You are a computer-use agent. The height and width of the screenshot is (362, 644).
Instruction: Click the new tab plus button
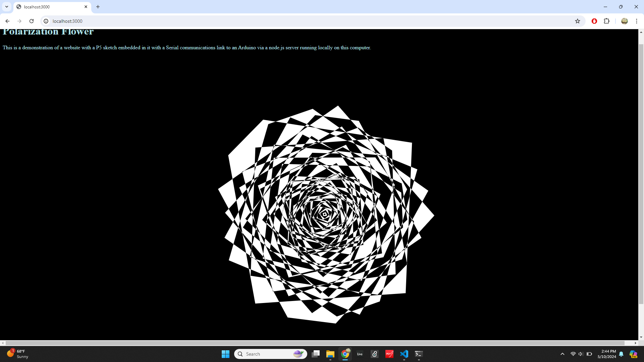[98, 7]
